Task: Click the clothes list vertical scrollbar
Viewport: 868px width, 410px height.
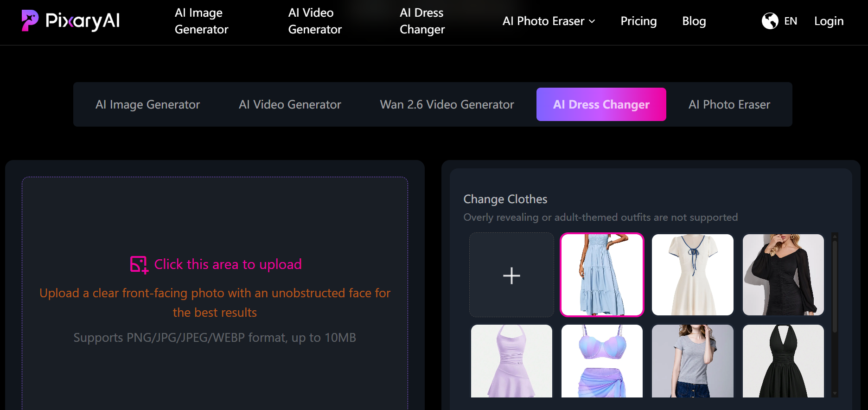Action: (835, 286)
